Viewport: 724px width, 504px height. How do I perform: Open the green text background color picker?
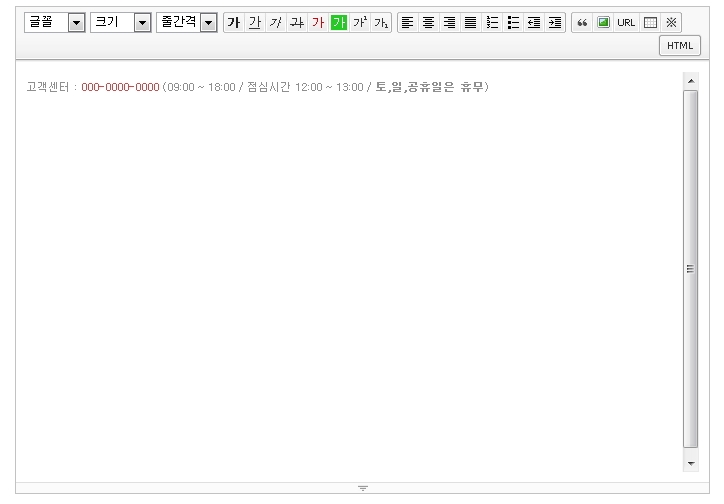[x=338, y=23]
